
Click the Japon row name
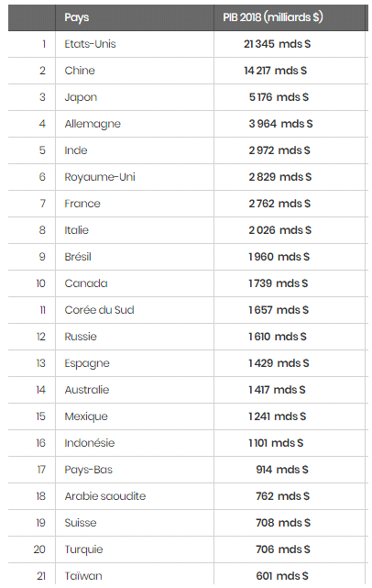[x=81, y=97]
